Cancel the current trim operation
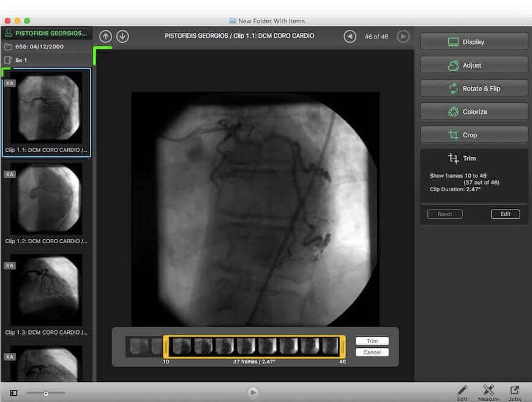The image size is (532, 402). (x=372, y=352)
